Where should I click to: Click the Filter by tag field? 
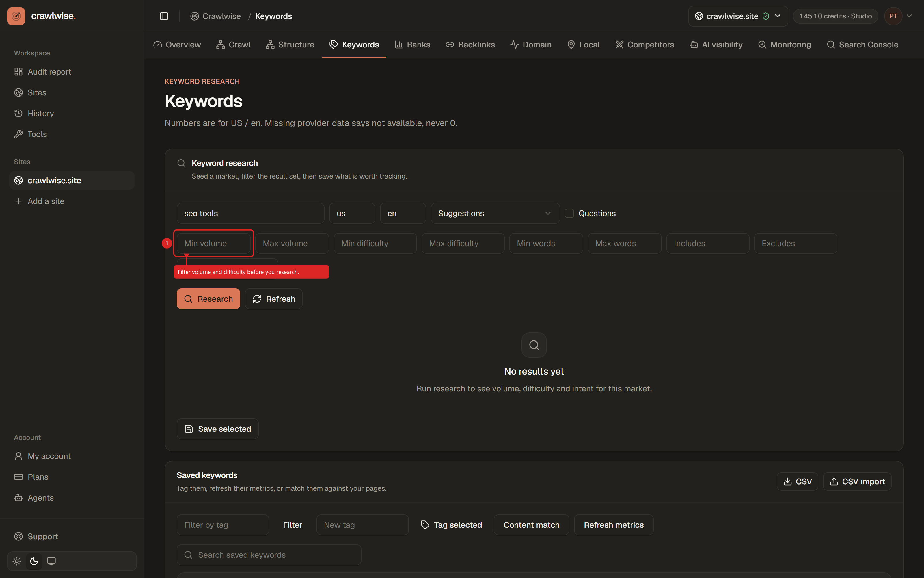(x=223, y=525)
